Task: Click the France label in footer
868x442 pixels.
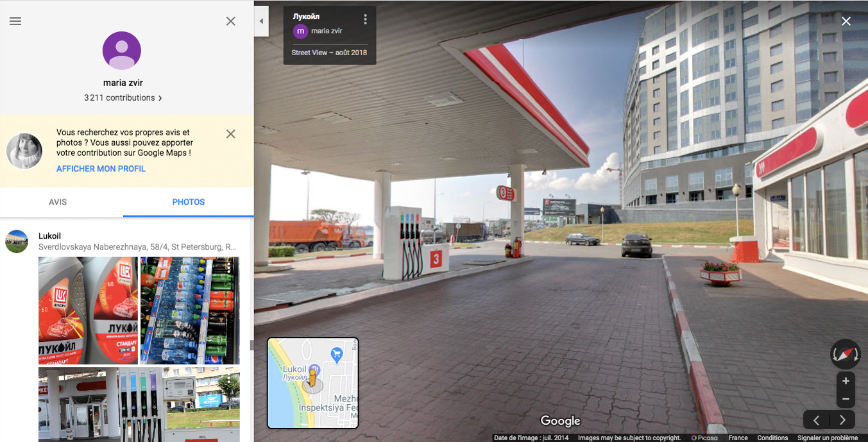Action: [738, 438]
